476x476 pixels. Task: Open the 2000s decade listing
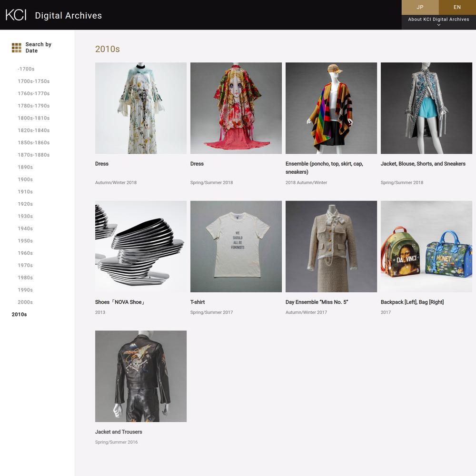click(x=25, y=302)
